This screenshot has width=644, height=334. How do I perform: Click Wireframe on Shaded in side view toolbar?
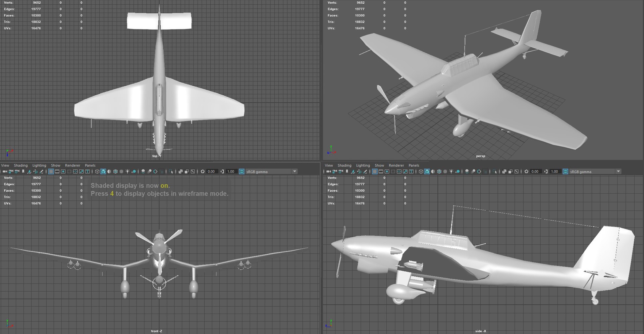(439, 172)
